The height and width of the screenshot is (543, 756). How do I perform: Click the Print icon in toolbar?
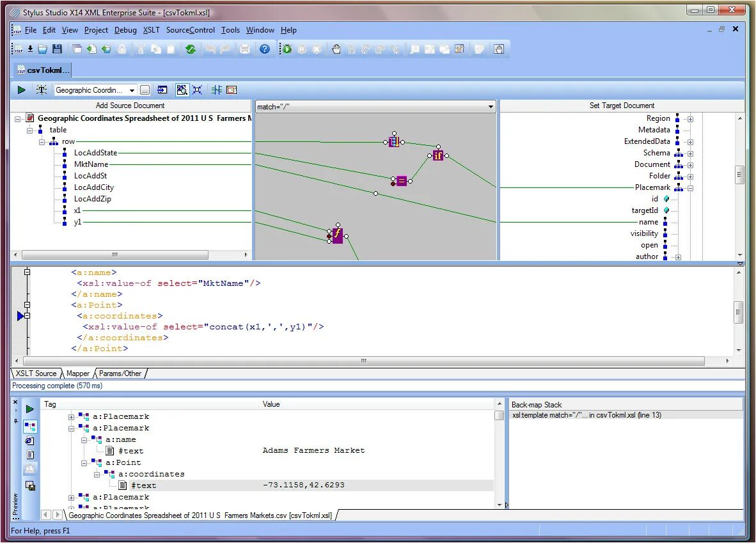[245, 49]
